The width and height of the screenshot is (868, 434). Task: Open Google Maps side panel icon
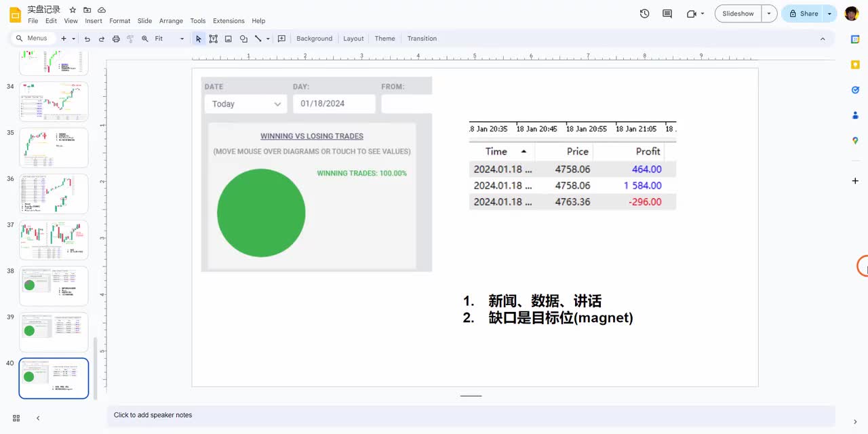[855, 140]
